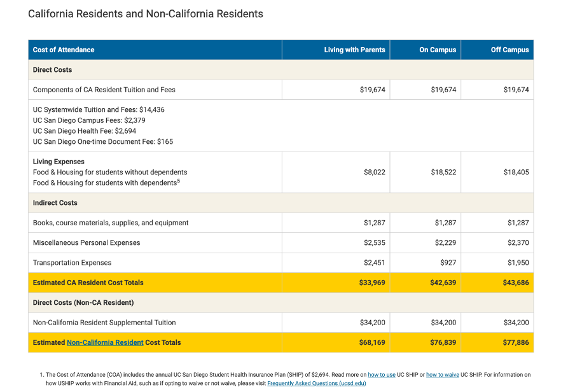Select Non-California Resident Supplemental Tuition label
Screen dimensions: 561x392
pos(104,323)
